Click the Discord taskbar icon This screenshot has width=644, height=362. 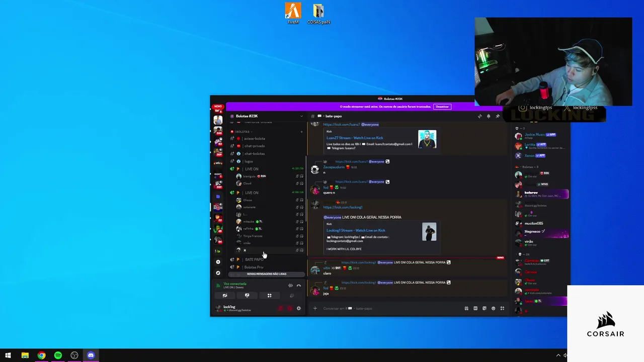(x=91, y=355)
